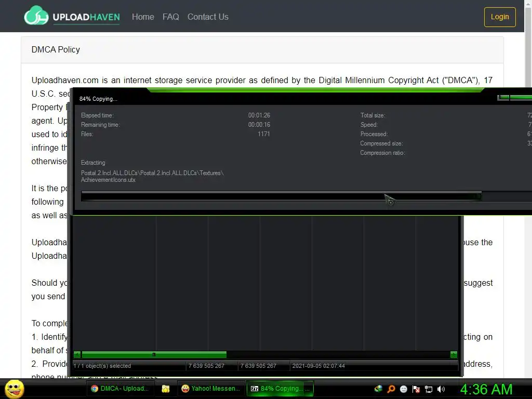Click the 'Processed:' label
The height and width of the screenshot is (399, 532).
point(374,134)
